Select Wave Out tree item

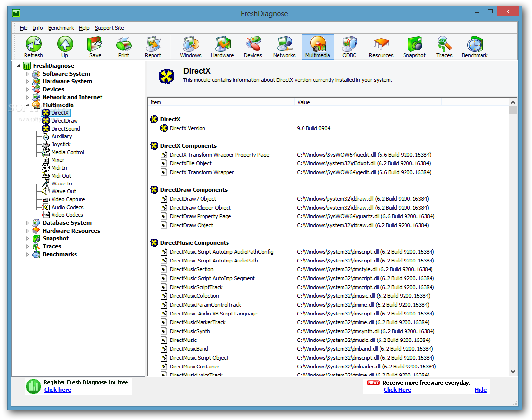coord(64,191)
